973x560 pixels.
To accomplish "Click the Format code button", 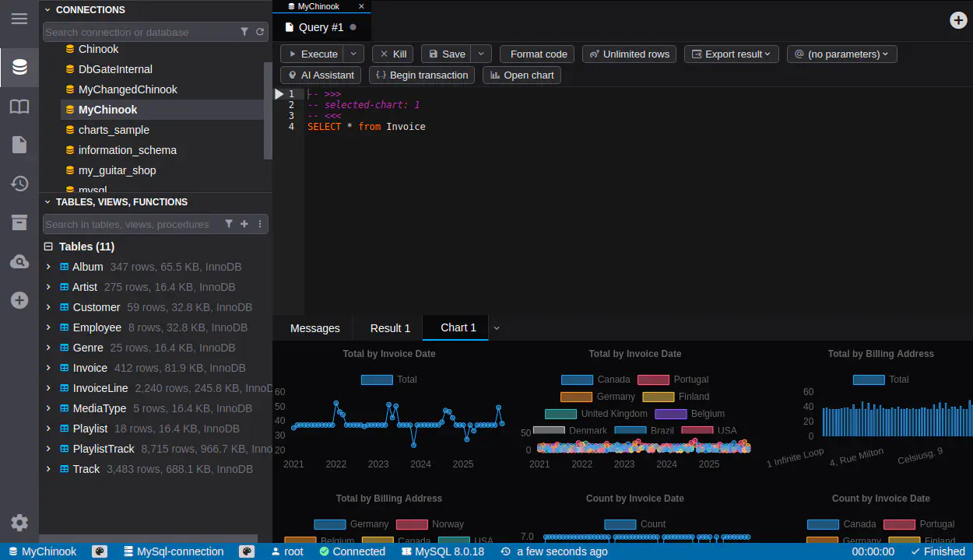I will pyautogui.click(x=538, y=54).
